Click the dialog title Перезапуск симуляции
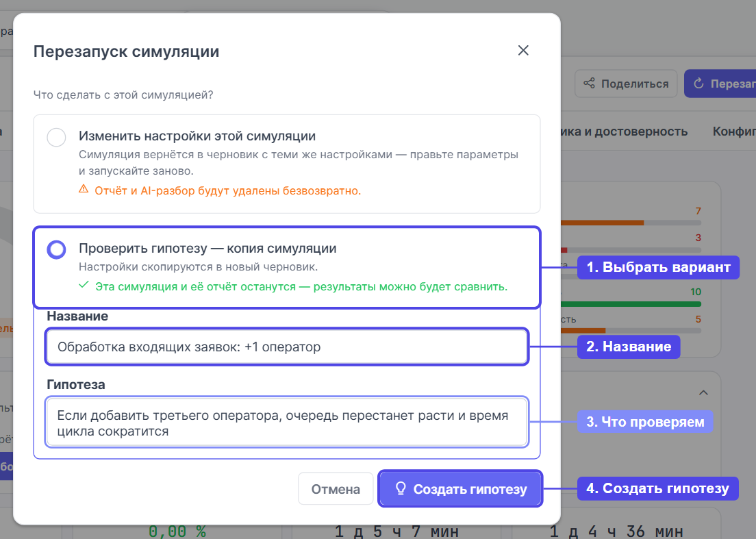Image resolution: width=756 pixels, height=539 pixels. point(126,51)
